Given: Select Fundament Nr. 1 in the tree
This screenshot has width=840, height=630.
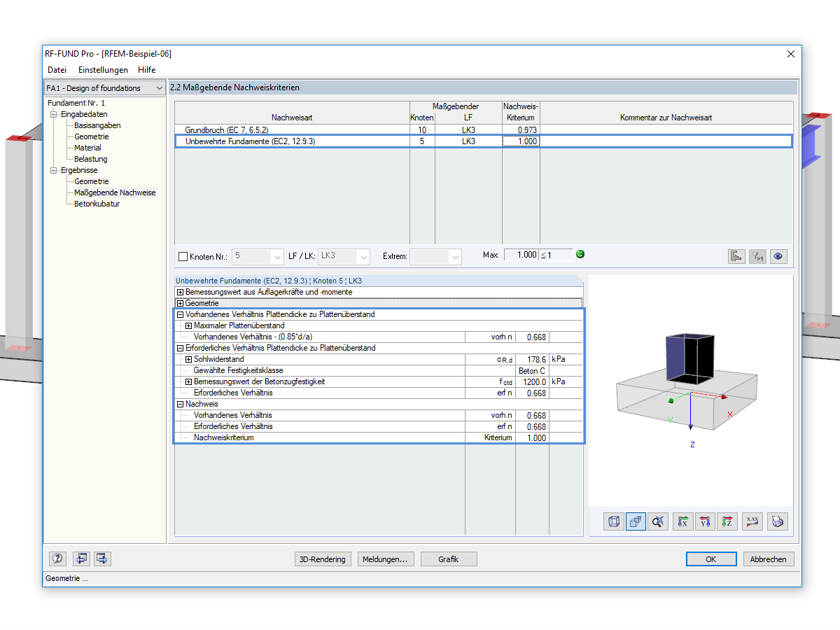Looking at the screenshot, I should (x=76, y=103).
